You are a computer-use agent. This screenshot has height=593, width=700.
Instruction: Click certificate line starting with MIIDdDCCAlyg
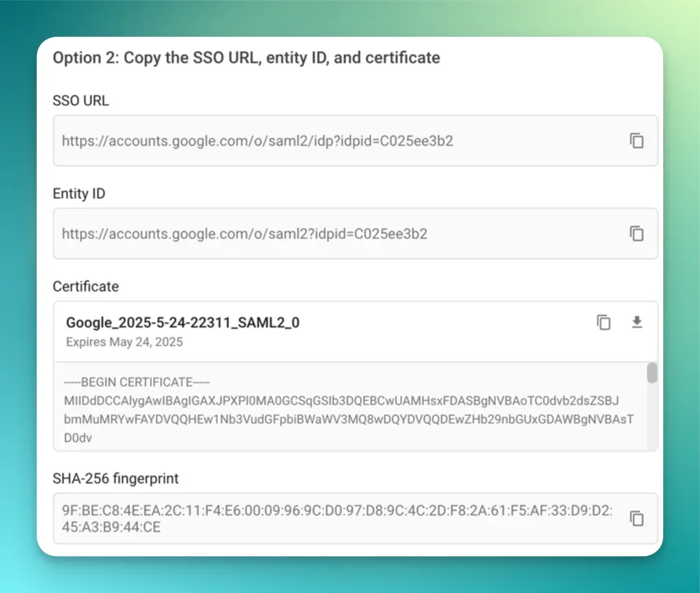click(x=342, y=401)
